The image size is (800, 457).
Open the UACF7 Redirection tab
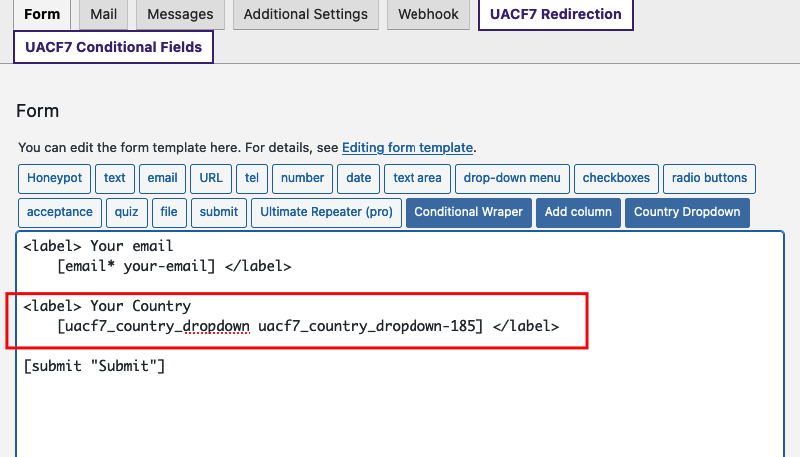point(556,14)
